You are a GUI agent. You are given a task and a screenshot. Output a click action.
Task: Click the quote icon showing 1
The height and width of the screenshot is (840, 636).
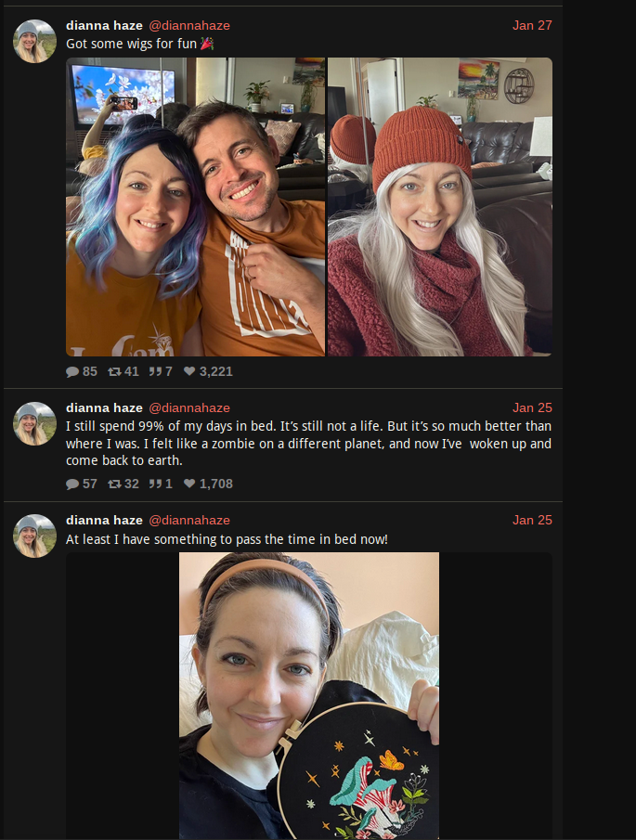(x=155, y=484)
